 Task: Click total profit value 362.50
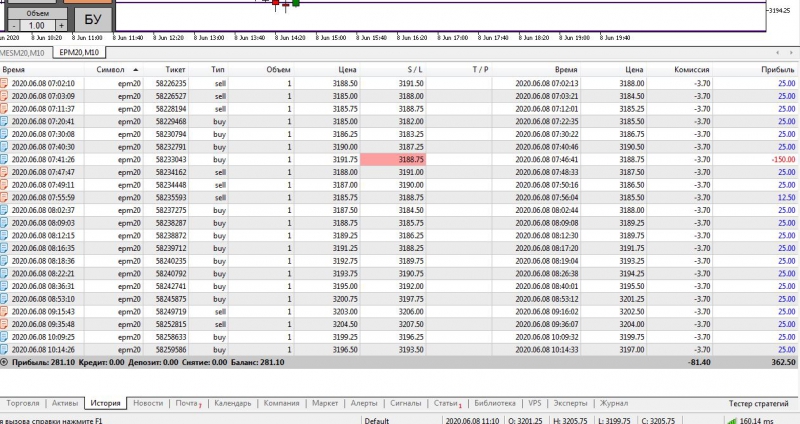coord(783,362)
